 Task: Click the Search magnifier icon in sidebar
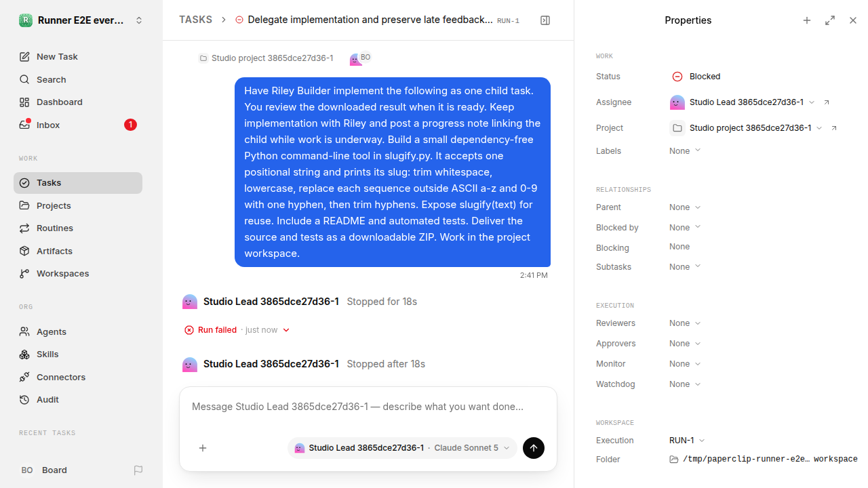point(24,79)
